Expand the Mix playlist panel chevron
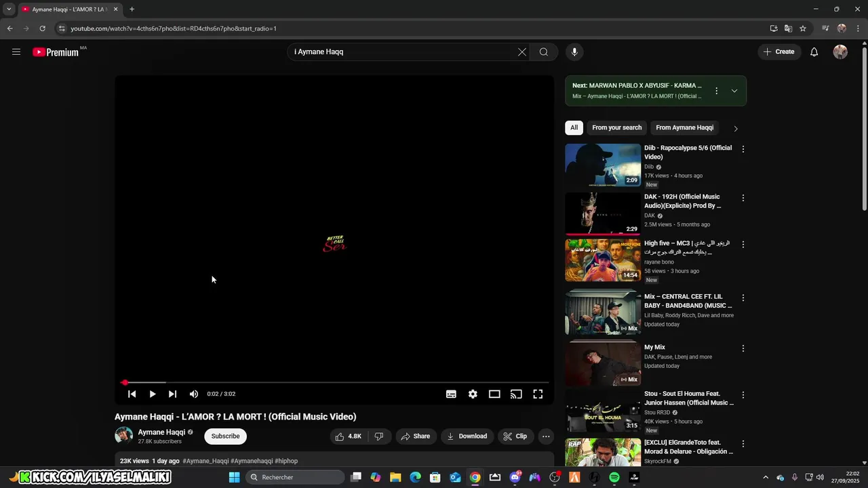This screenshot has height=488, width=868. tap(734, 91)
